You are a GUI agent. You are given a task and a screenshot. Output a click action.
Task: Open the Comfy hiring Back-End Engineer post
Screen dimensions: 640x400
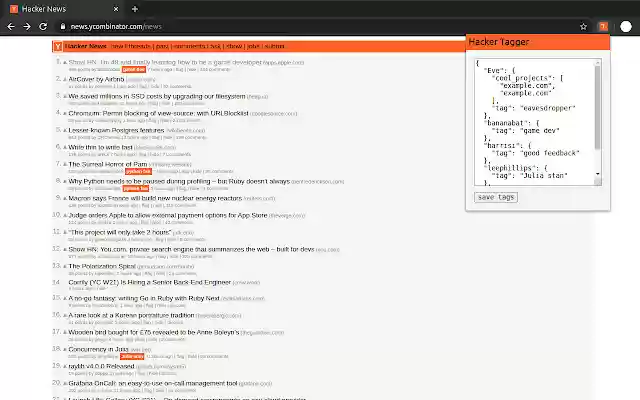(150, 282)
